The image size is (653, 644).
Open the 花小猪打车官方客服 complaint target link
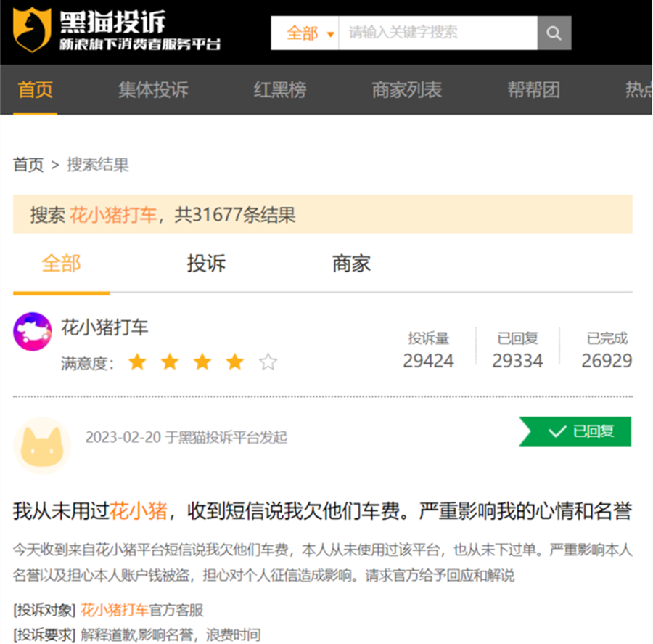(x=142, y=610)
